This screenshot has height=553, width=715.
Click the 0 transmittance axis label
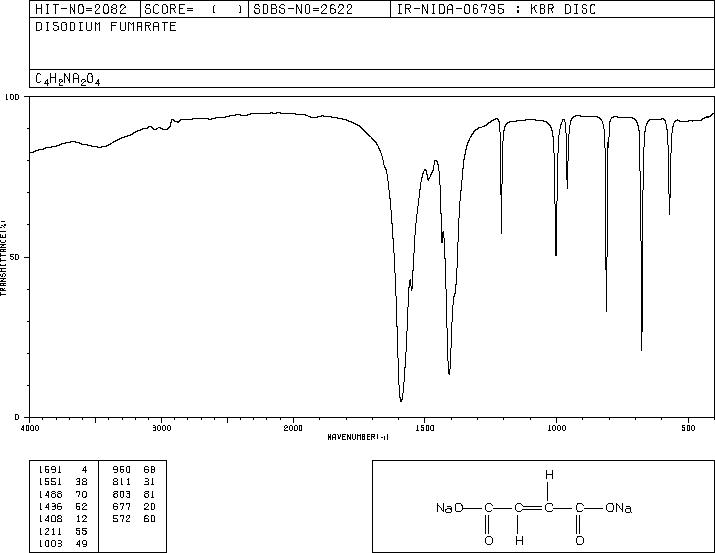(17, 417)
